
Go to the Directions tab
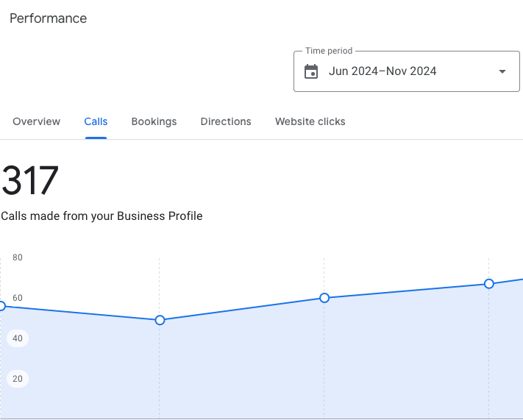[226, 121]
